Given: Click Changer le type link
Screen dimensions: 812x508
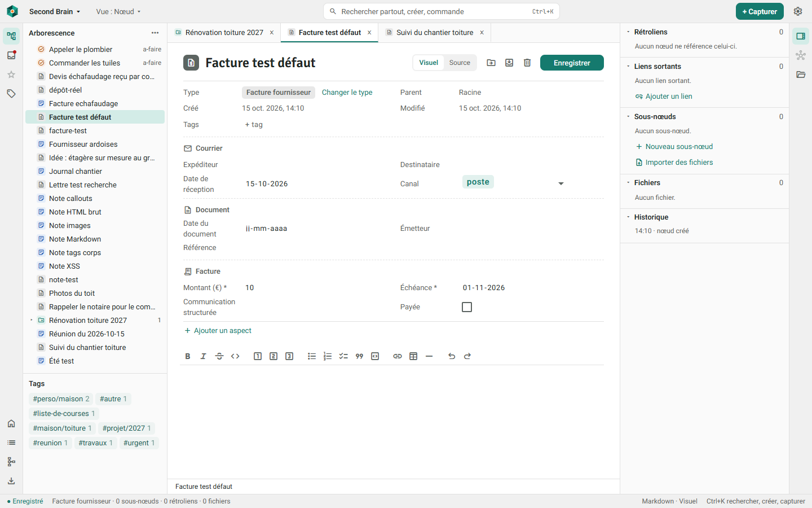Looking at the screenshot, I should pos(347,93).
